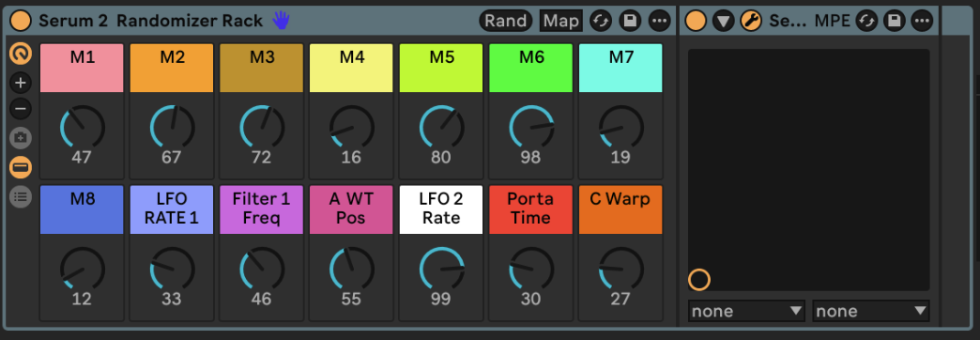Image resolution: width=980 pixels, height=340 pixels.
Task: Click the Serum 2 Randomizer Rack title
Action: coord(150,22)
